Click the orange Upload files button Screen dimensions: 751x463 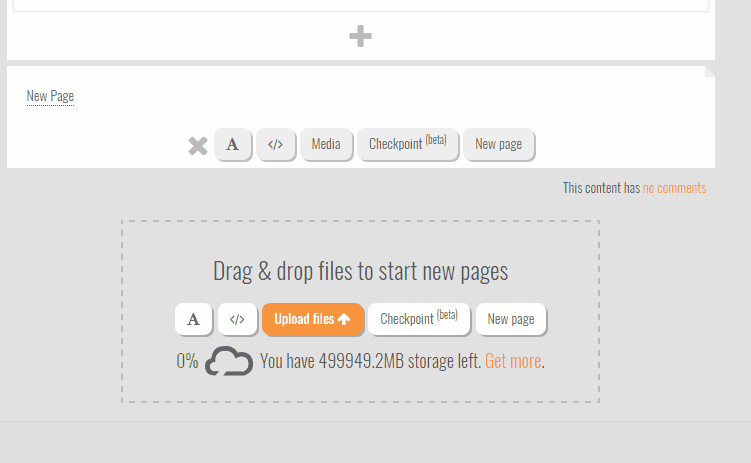coord(313,319)
